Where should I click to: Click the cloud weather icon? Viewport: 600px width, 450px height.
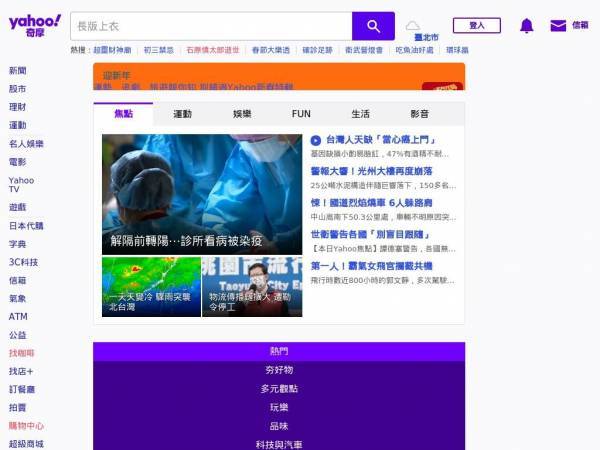(412, 26)
